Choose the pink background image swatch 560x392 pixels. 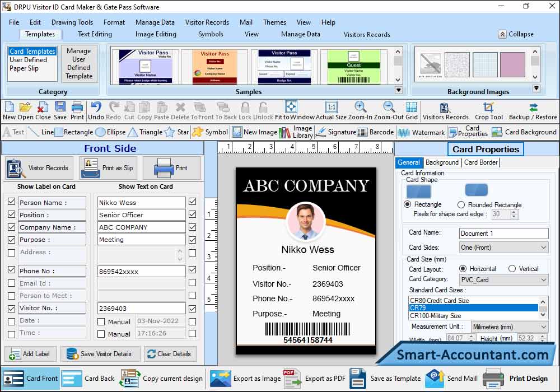click(x=512, y=64)
